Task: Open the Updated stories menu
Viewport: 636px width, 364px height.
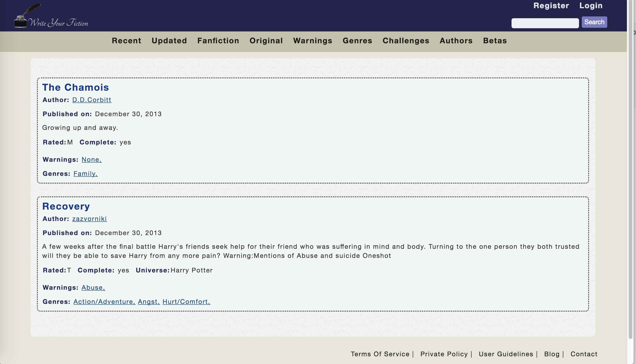Action: point(169,41)
